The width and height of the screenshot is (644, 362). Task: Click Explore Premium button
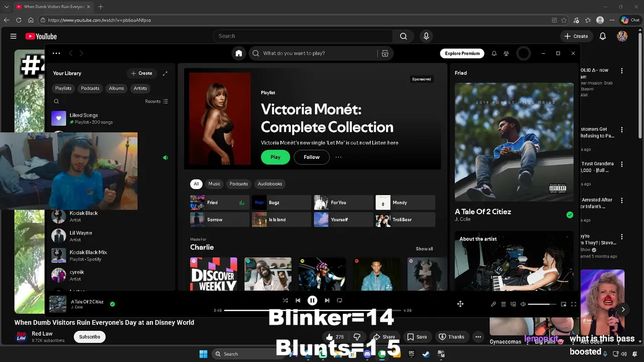tap(462, 53)
